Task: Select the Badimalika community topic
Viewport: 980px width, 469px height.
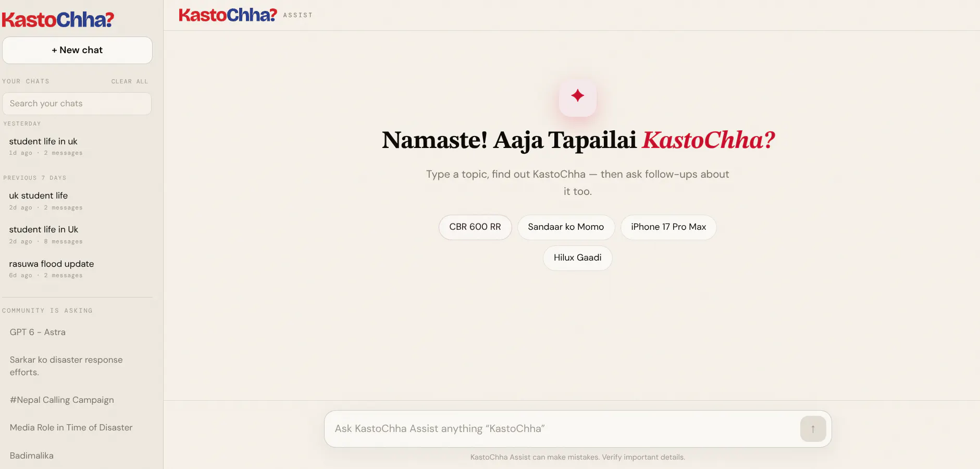Action: pos(77,455)
